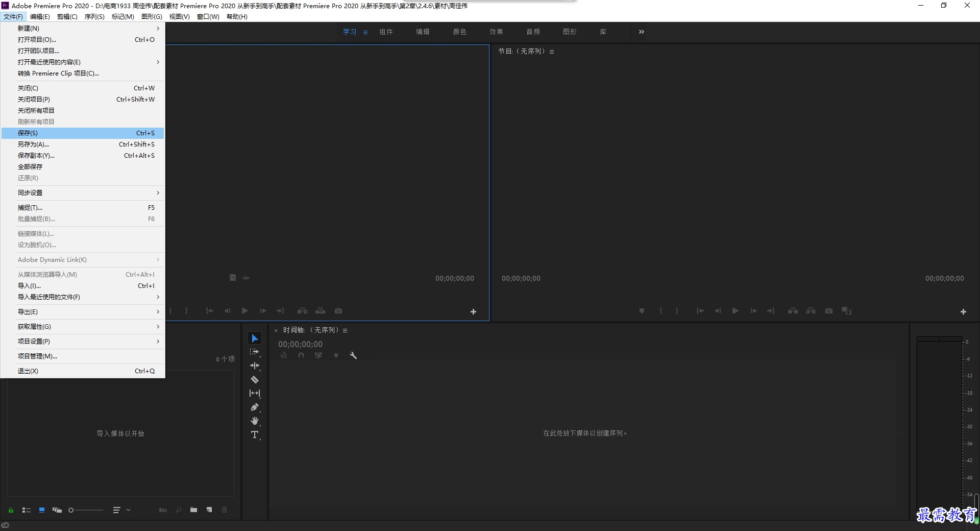This screenshot has width=980, height=531.
Task: Open the sort dropdown chevron in project panel
Action: [128, 510]
